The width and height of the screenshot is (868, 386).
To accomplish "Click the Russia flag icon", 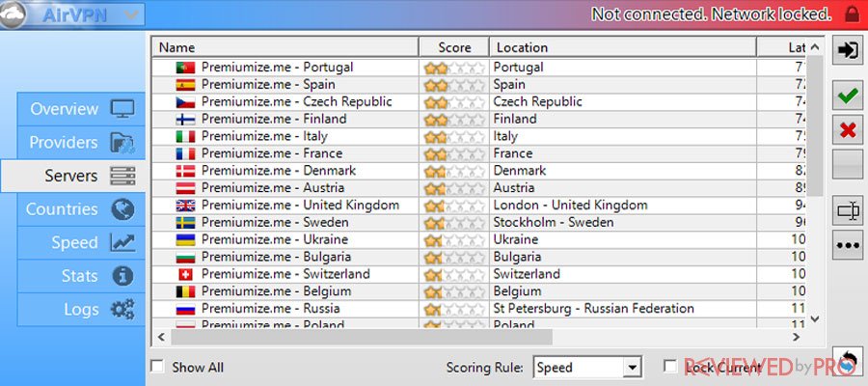I will [x=185, y=309].
